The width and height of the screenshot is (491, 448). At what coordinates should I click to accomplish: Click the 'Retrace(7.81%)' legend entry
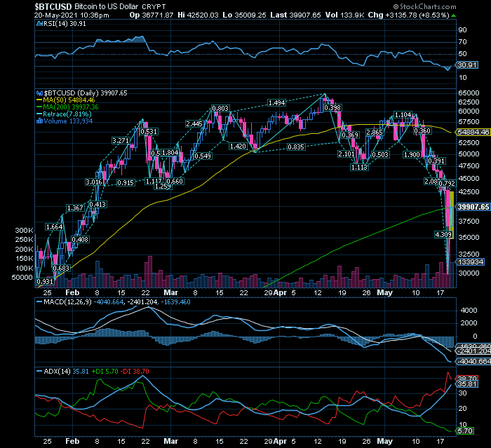(67, 114)
